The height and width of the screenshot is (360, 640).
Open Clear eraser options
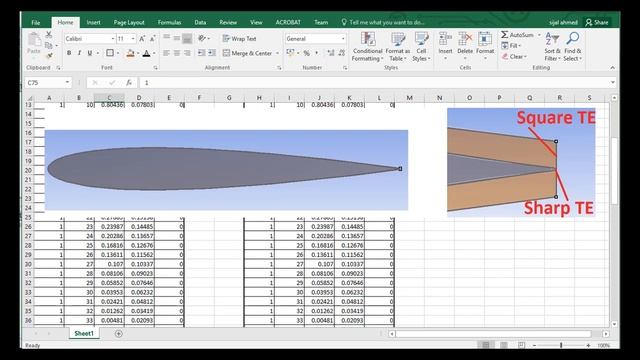tap(514, 56)
